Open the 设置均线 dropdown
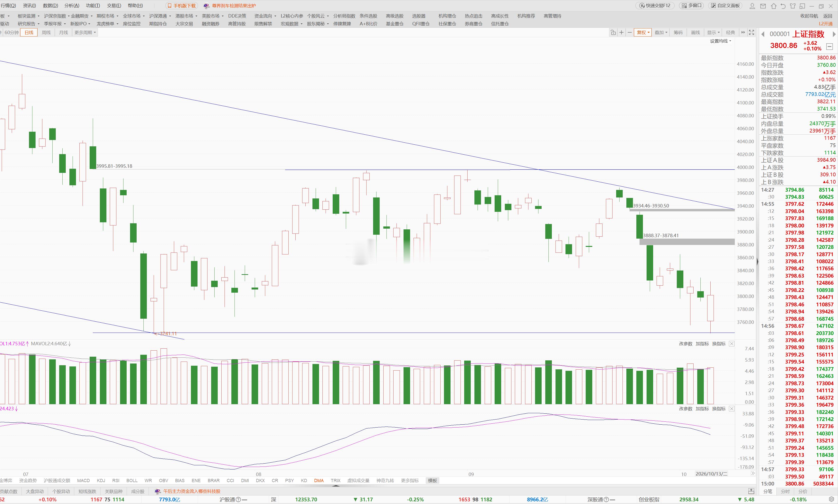Screen dimensions: 838x504 pos(720,41)
